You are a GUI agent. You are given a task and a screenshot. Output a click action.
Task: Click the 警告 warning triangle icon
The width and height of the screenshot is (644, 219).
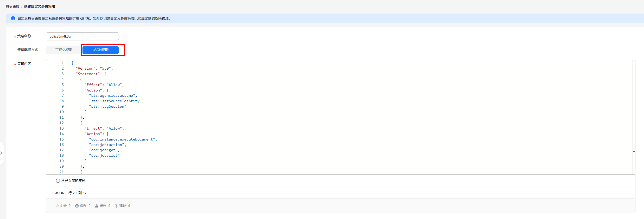coord(97,206)
